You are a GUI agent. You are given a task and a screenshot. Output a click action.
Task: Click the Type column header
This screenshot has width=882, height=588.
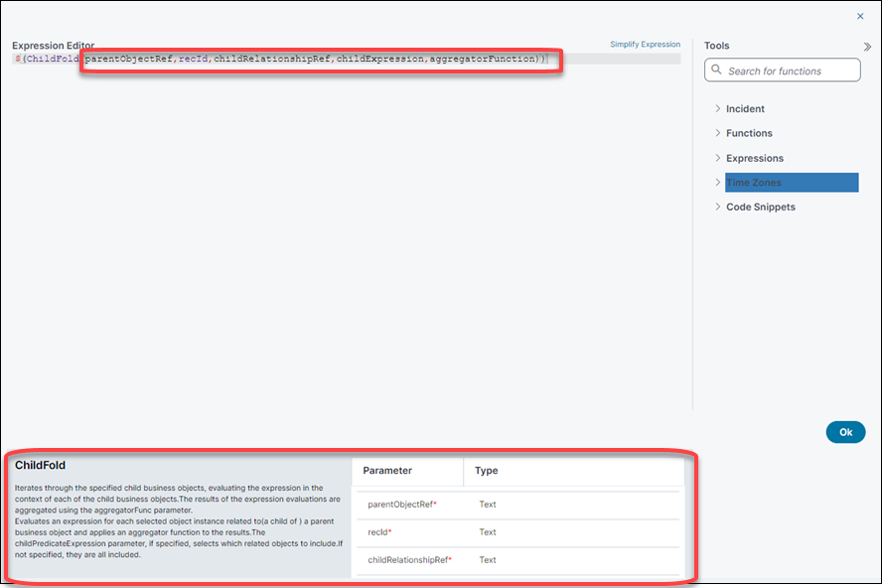click(x=487, y=471)
